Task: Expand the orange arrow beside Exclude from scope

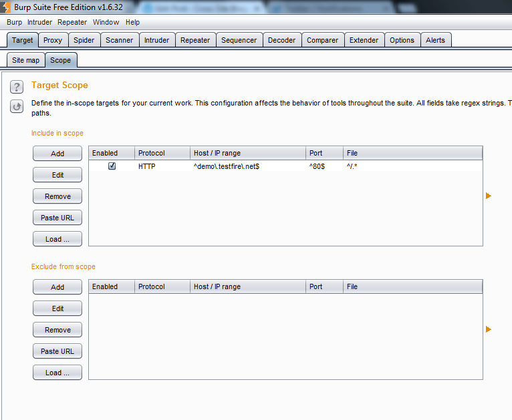Action: [489, 329]
